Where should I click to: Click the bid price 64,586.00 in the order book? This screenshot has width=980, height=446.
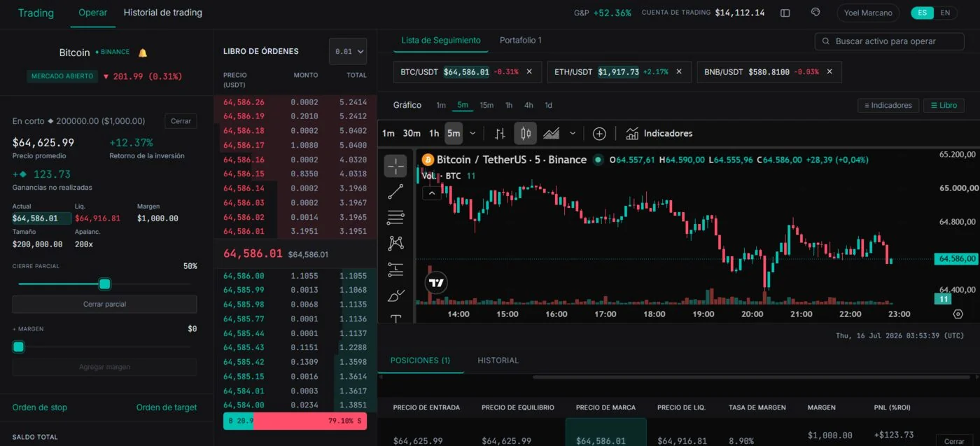[x=244, y=276]
